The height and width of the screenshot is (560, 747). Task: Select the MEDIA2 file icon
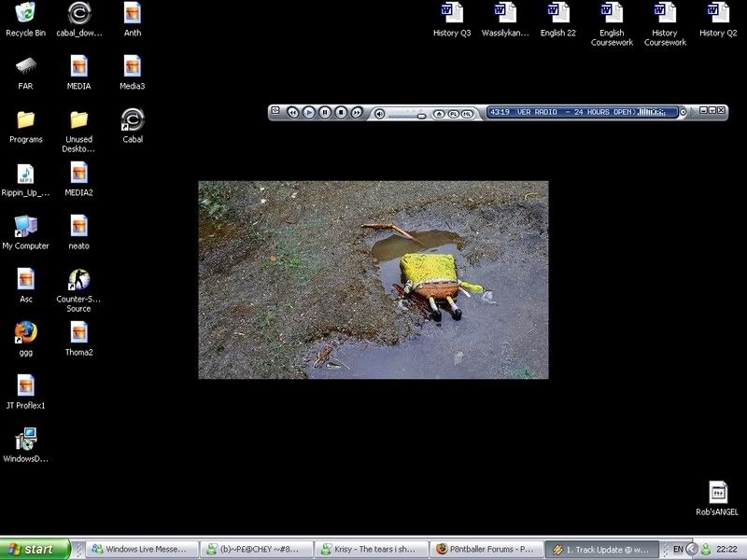[x=79, y=179]
